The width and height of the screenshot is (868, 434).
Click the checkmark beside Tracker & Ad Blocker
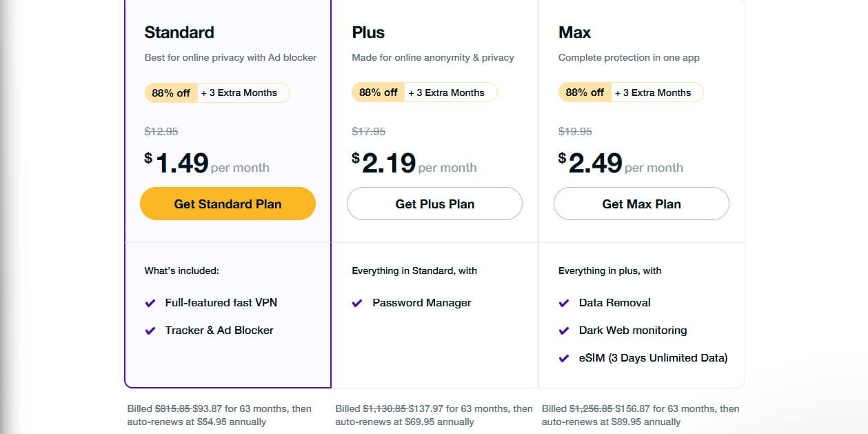click(150, 330)
